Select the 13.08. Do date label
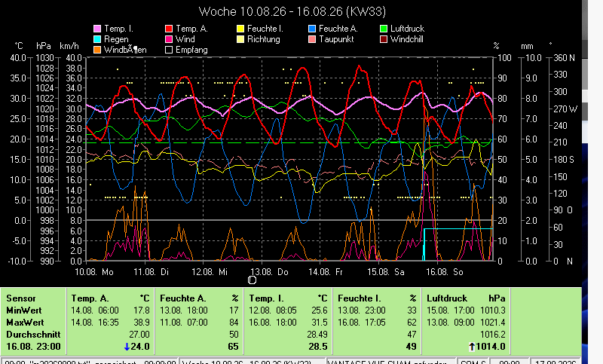 [x=269, y=272]
